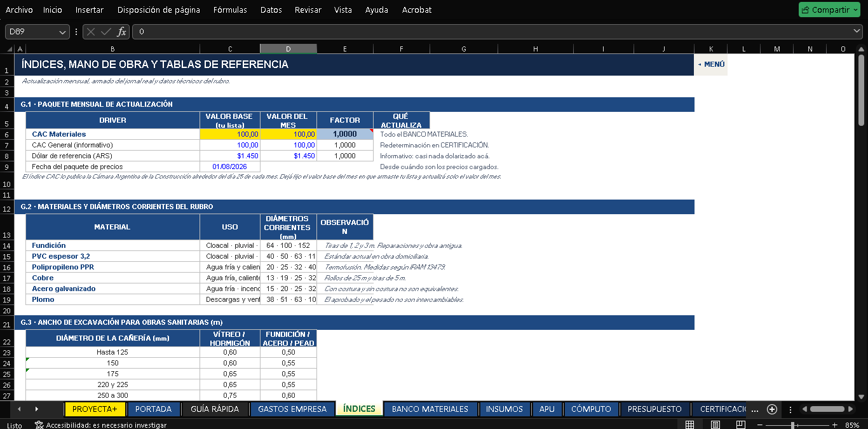Open the formula bar options dots
Image resolution: width=868 pixels, height=429 pixels.
click(76, 31)
